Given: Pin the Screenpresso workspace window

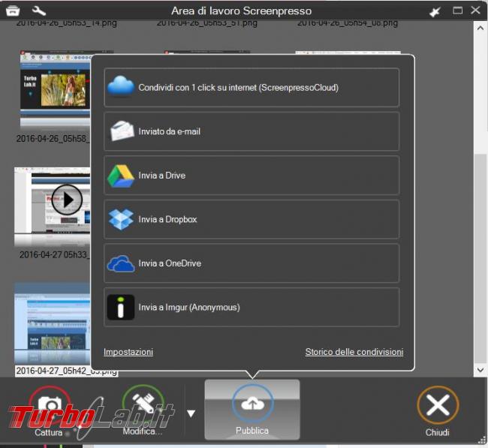Looking at the screenshot, I should (435, 12).
